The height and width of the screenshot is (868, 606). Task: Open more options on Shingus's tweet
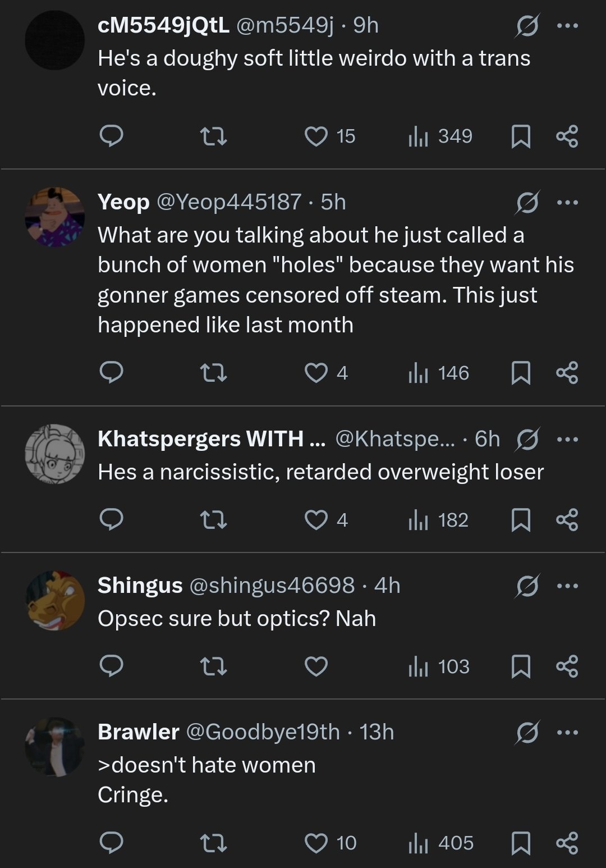coord(567,586)
